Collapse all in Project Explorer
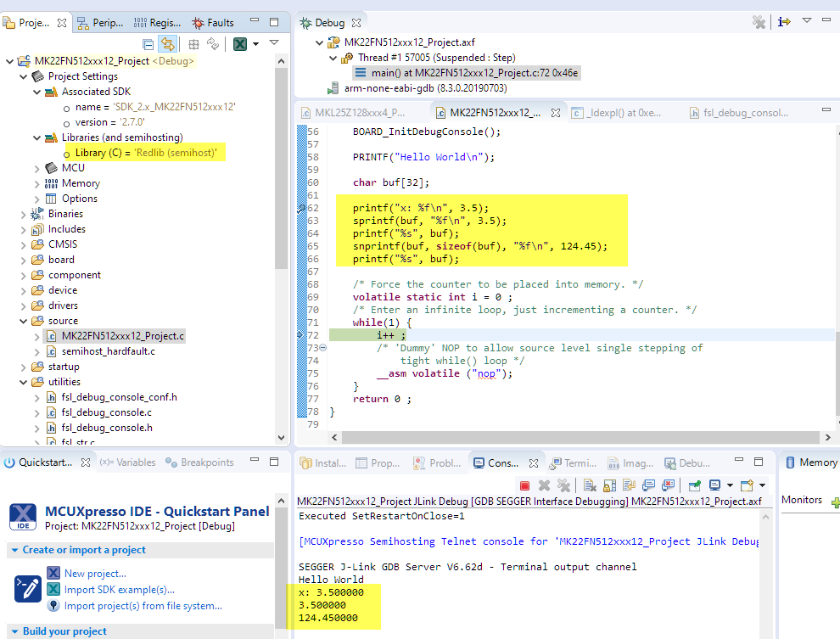This screenshot has height=639, width=840. (148, 44)
